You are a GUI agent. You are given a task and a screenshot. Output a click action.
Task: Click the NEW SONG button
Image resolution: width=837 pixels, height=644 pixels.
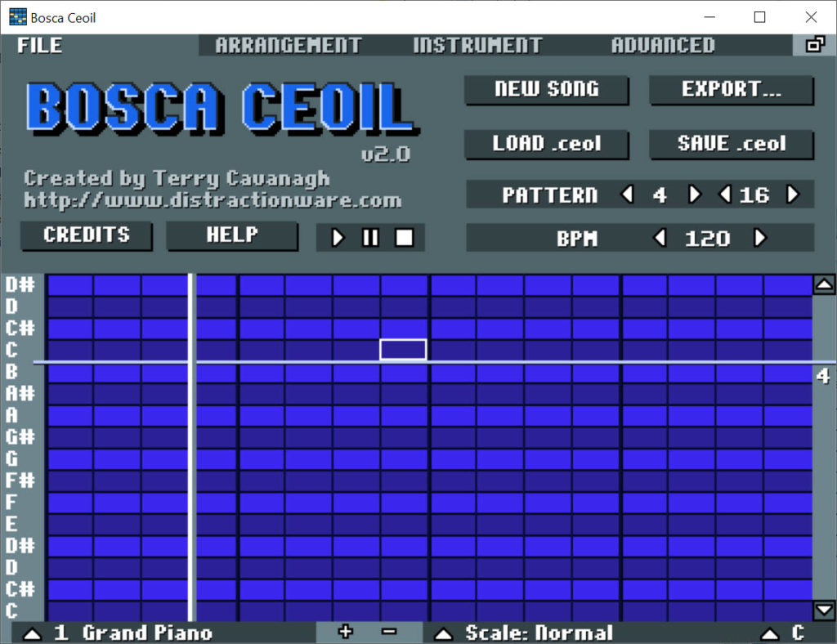tap(547, 89)
